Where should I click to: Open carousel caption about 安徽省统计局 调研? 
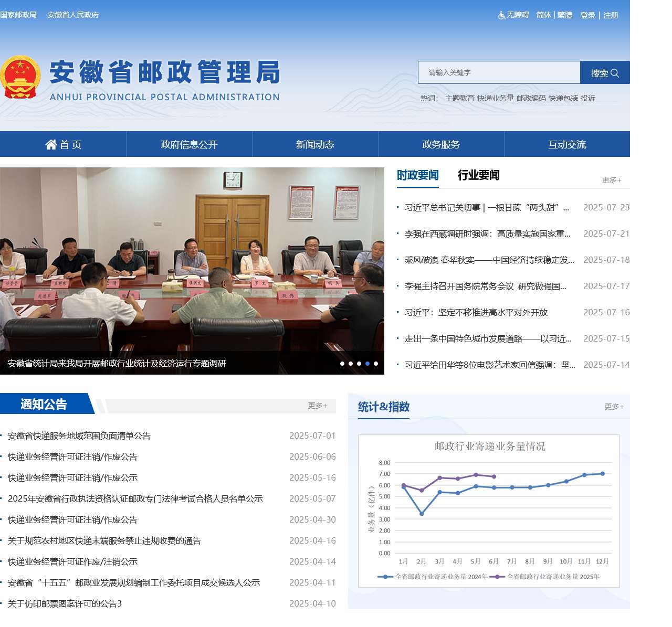(x=117, y=364)
